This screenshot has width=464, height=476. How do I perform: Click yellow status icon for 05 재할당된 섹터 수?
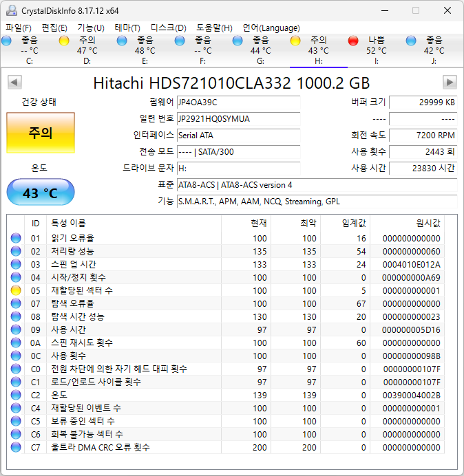[16, 290]
